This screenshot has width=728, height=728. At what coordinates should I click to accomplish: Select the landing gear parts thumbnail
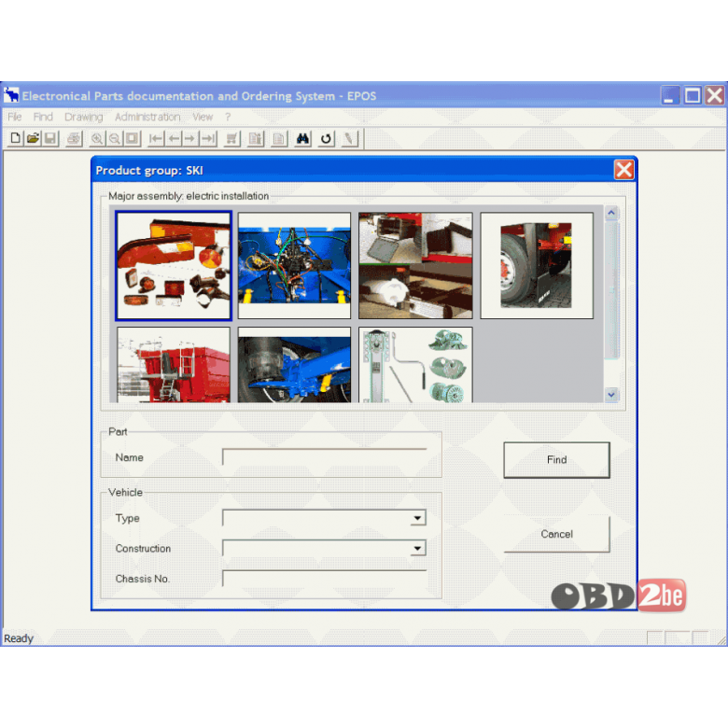pos(415,364)
